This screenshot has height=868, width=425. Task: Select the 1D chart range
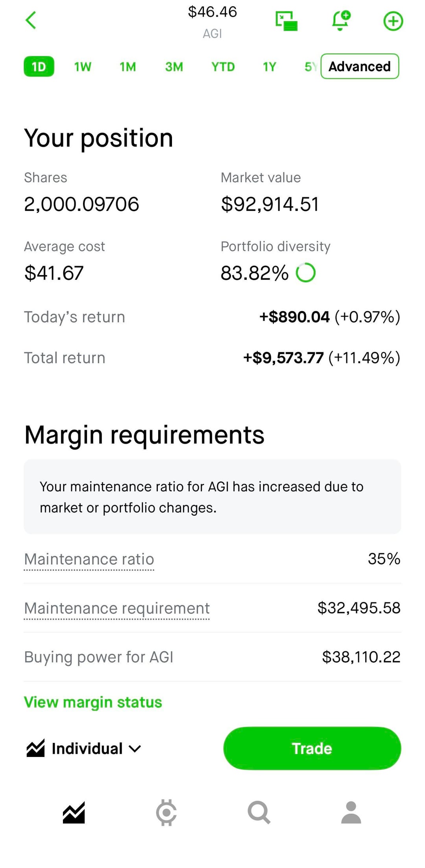tap(39, 67)
